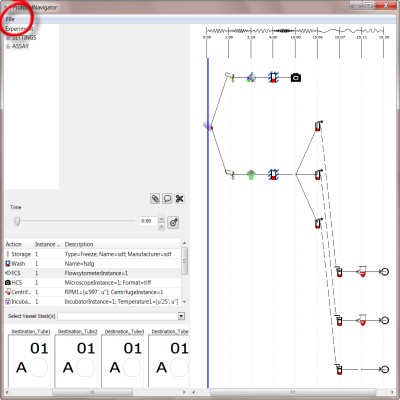Viewport: 400px width, 400px height.
Task: Click the Time slider handle
Action: [17, 221]
